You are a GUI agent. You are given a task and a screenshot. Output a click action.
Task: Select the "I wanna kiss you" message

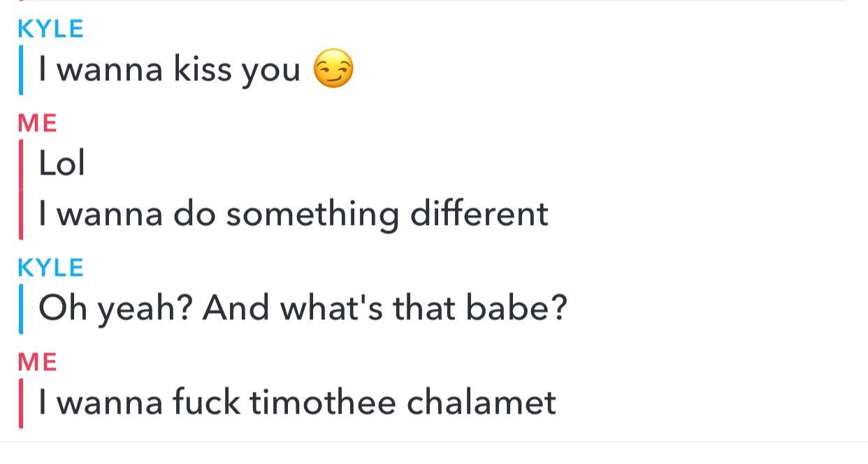(x=169, y=69)
